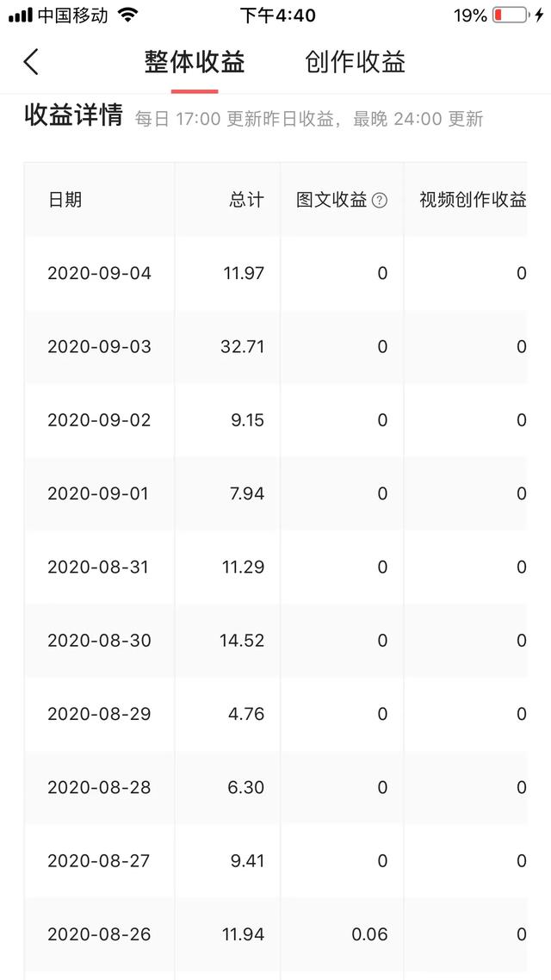Tap the battery icon in status bar

tap(510, 16)
